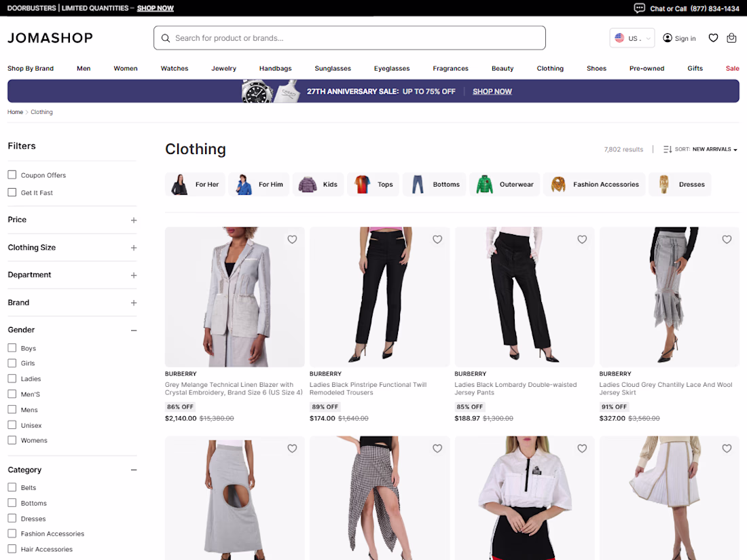
Task: Click the Sign in link
Action: 685,39
